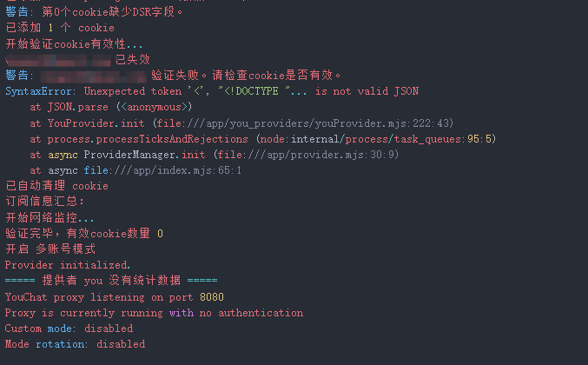This screenshot has width=588, height=365.
Task: Click the "订阅信息汇总:" line
Action: pyautogui.click(x=45, y=202)
